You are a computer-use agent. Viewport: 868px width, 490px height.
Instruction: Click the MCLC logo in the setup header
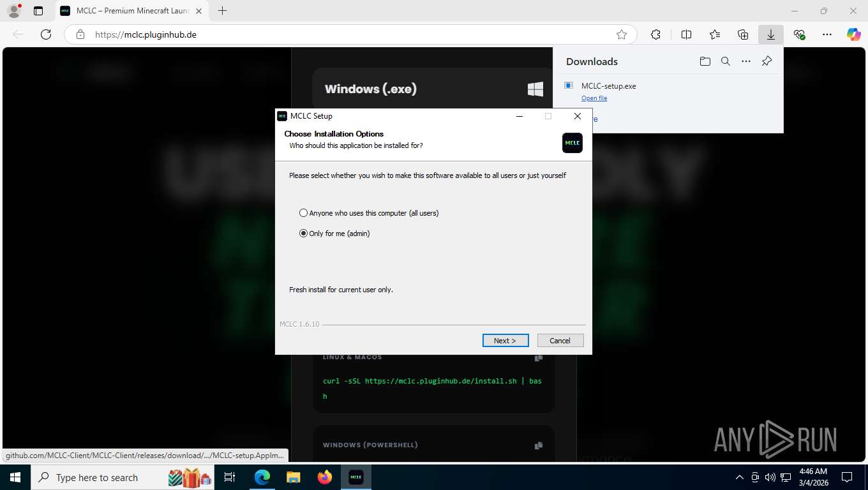point(572,143)
